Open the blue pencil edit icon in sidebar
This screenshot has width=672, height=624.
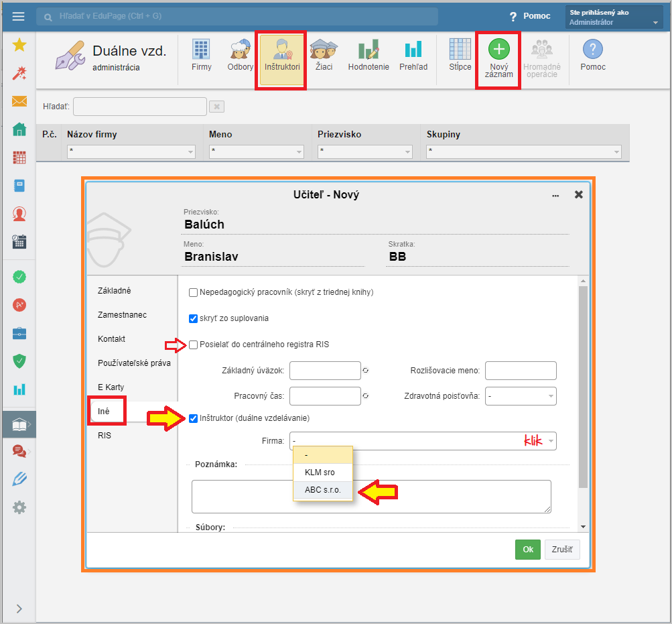click(19, 479)
